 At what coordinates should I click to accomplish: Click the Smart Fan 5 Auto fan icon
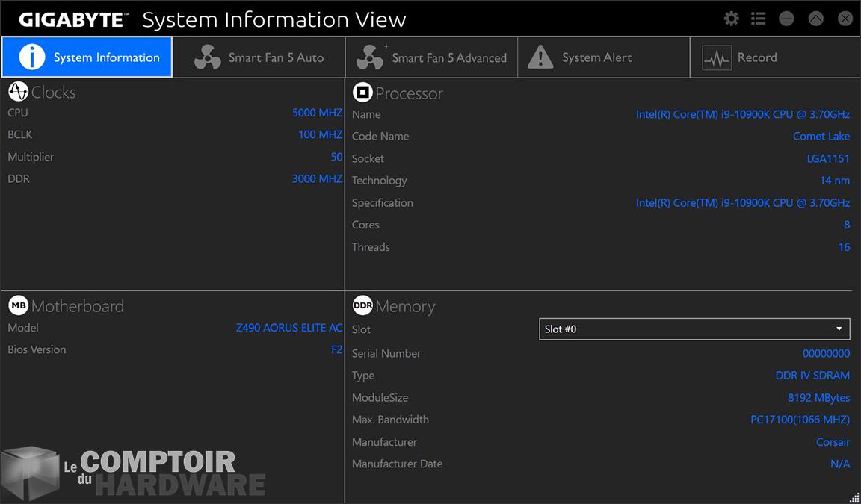tap(208, 57)
